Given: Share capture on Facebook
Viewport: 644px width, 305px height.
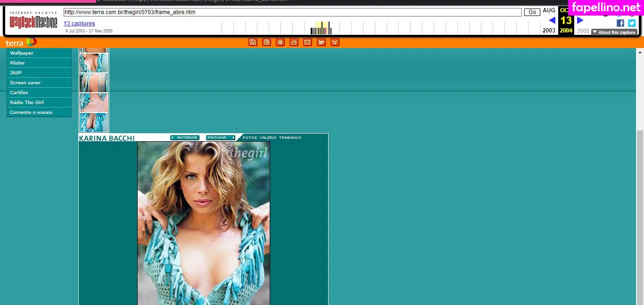Looking at the screenshot, I should (x=620, y=23).
